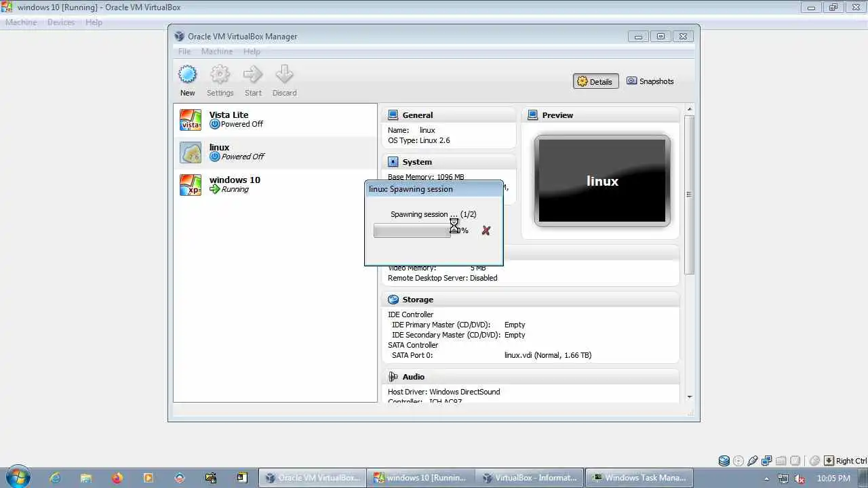
Task: Click the Storage section disk icon
Action: (393, 300)
